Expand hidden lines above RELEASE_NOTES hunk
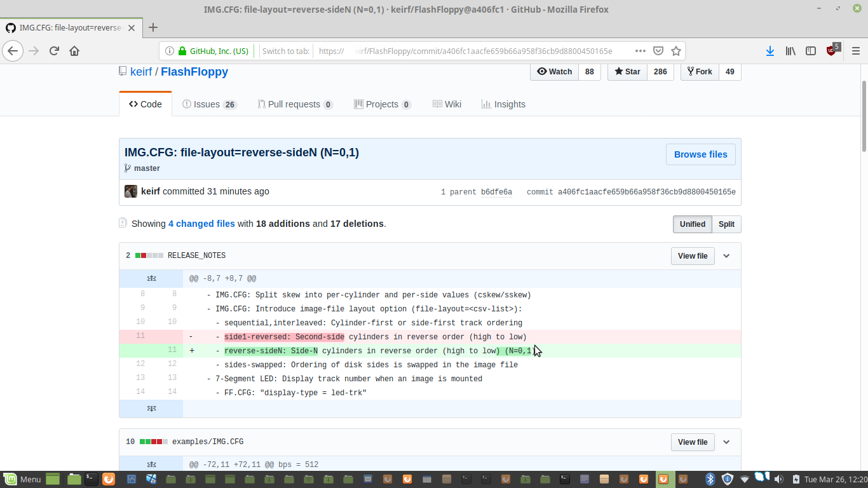Screen dimensions: 868x488 151,278
